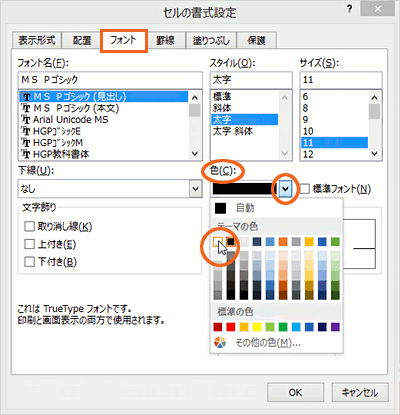Pick font size 9
400x415 pixels.
(x=334, y=120)
